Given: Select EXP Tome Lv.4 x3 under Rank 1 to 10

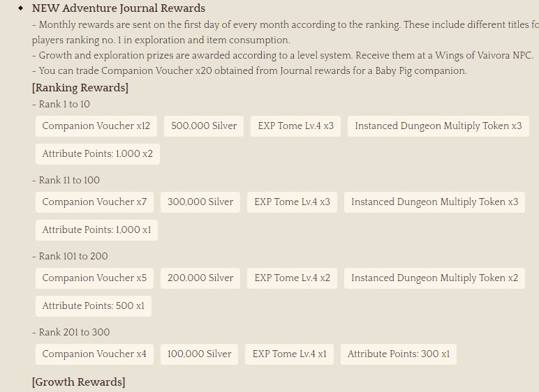Looking at the screenshot, I should click(295, 126).
